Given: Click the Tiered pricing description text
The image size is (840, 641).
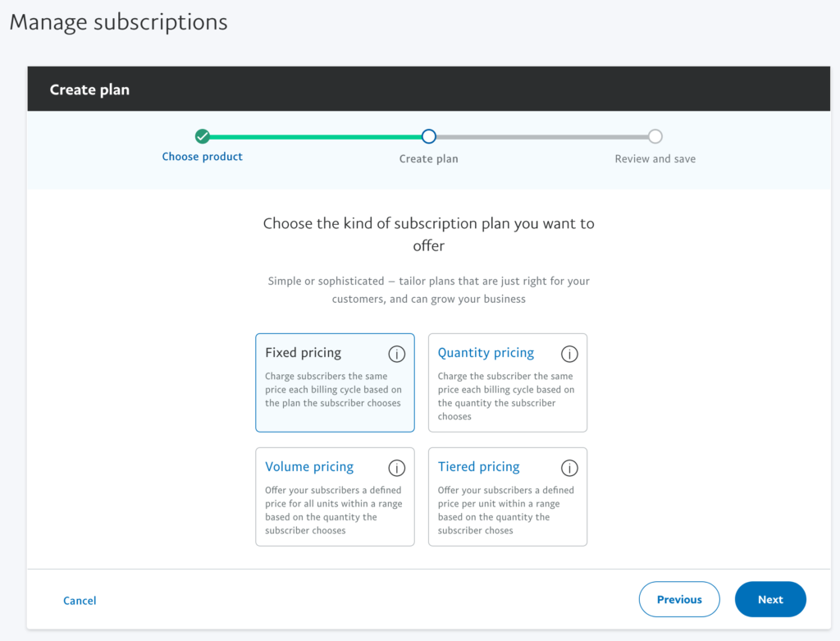Looking at the screenshot, I should tap(505, 511).
